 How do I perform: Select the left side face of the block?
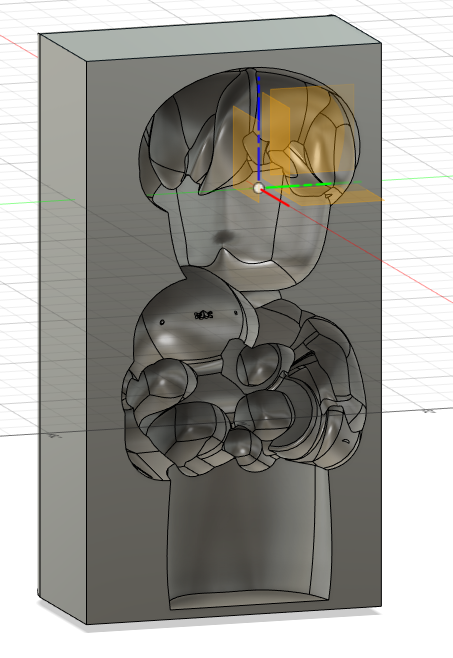[63, 327]
